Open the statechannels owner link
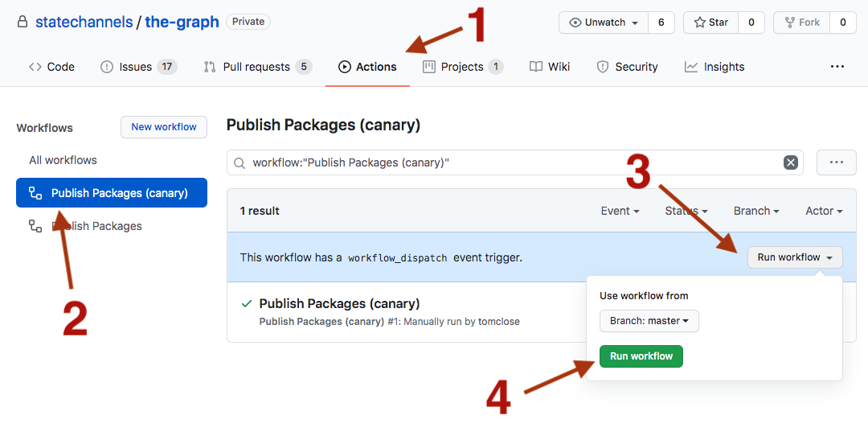868x440 pixels. click(x=84, y=23)
